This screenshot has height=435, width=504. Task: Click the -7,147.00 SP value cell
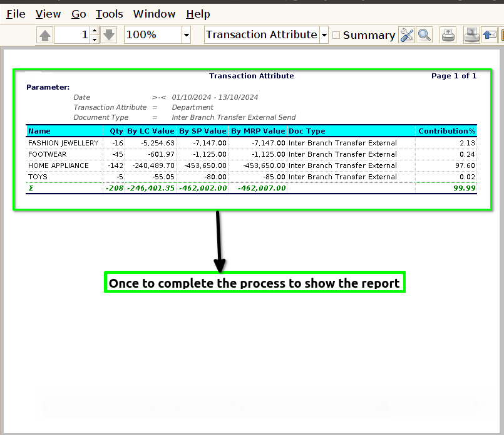click(x=210, y=143)
